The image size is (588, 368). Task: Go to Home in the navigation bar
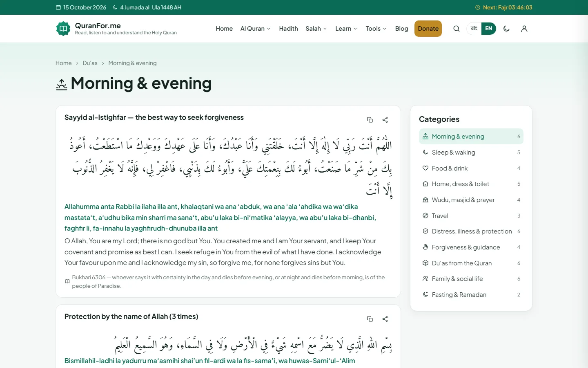(x=224, y=29)
